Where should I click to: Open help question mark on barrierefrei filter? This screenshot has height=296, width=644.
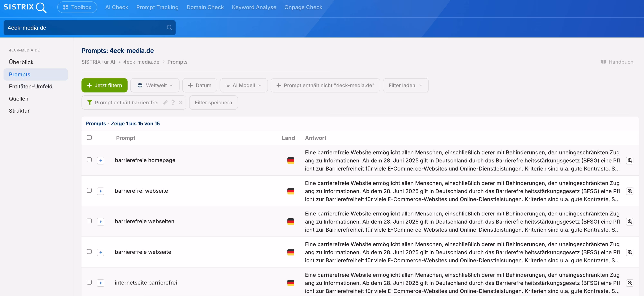coord(173,102)
